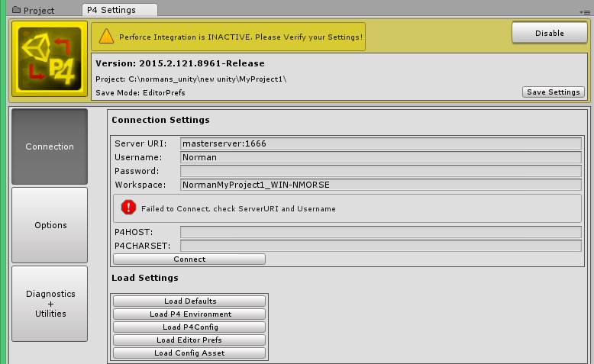Select the P4 Settings tab
The image size is (594, 364).
click(120, 10)
